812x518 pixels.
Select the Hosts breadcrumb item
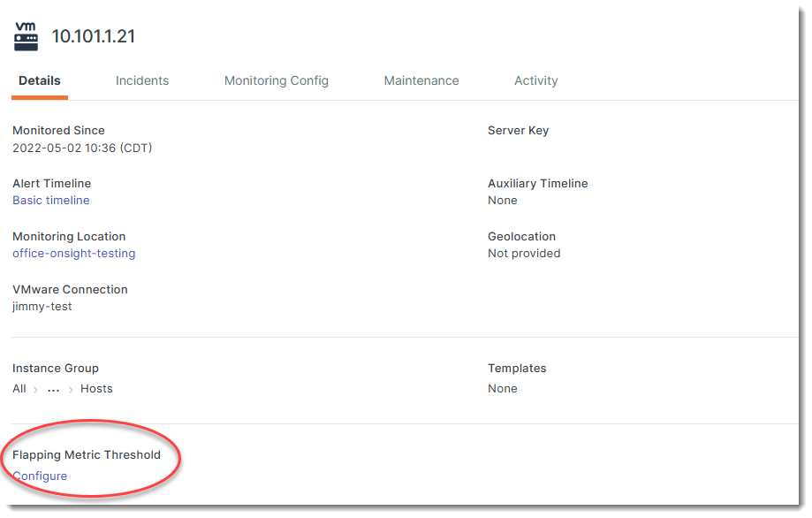point(96,389)
